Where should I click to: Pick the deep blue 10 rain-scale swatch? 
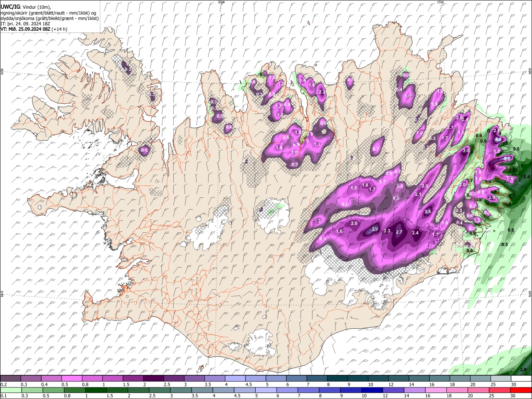coord(372,390)
